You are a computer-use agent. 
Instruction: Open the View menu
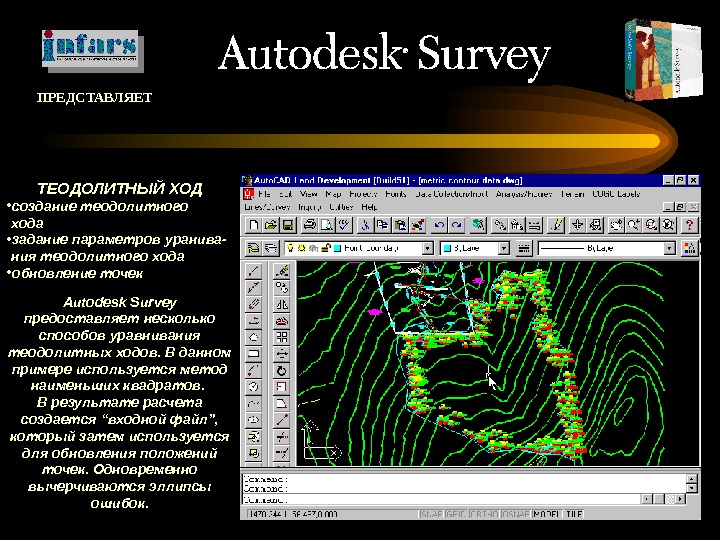pos(309,194)
